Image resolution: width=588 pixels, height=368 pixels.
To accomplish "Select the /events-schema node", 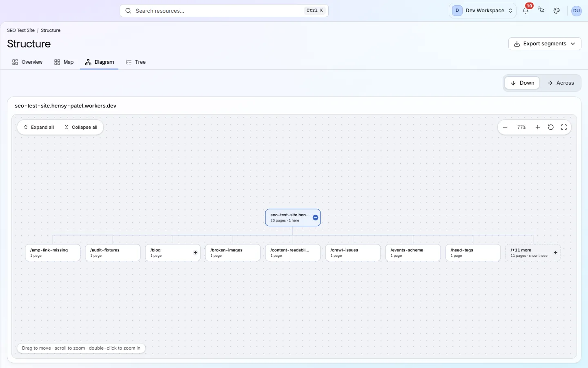I will [413, 253].
